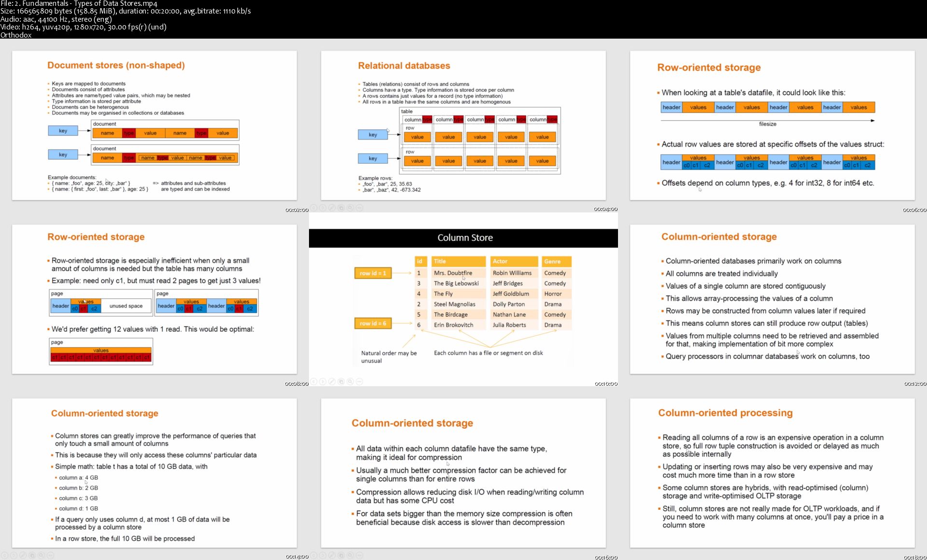The height and width of the screenshot is (560, 927).
Task: Click previous-slide arrow icon under 00:16:00 frame
Action: (x=314, y=556)
